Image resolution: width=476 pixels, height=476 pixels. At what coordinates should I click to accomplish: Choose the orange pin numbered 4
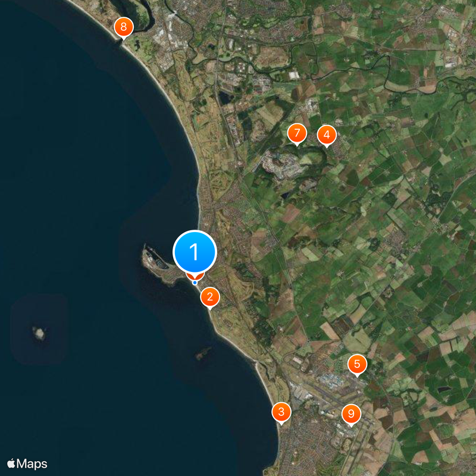pos(327,136)
